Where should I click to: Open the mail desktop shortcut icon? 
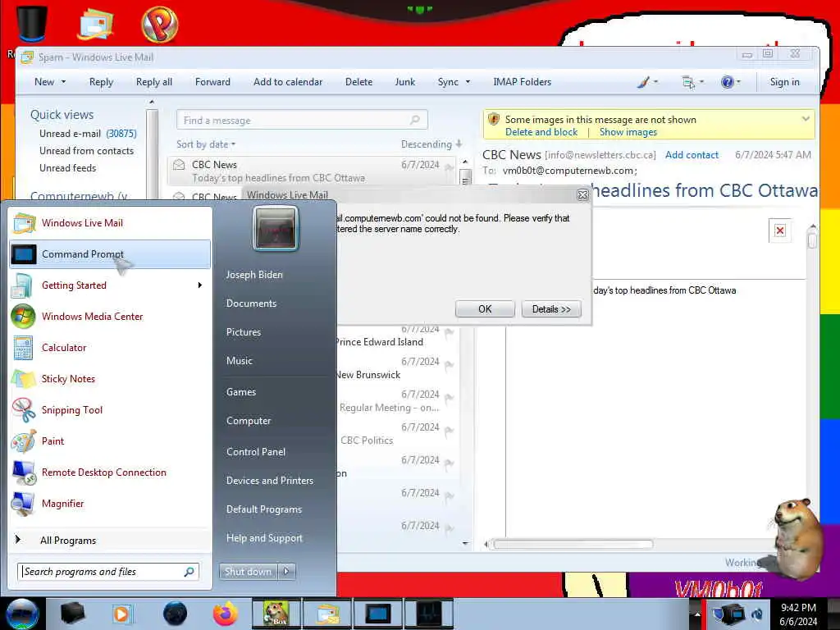[x=96, y=24]
